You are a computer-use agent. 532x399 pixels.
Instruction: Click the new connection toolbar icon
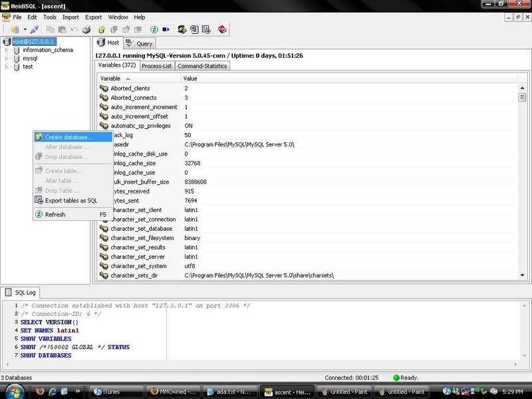15,29
